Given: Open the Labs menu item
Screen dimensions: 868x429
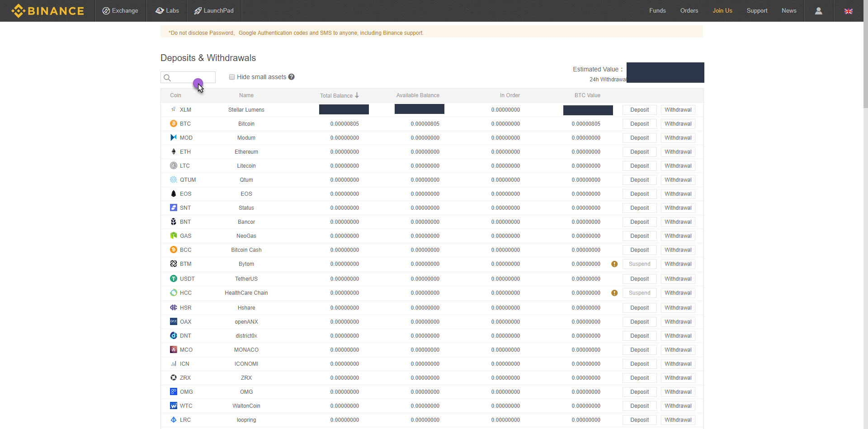Looking at the screenshot, I should click(167, 11).
